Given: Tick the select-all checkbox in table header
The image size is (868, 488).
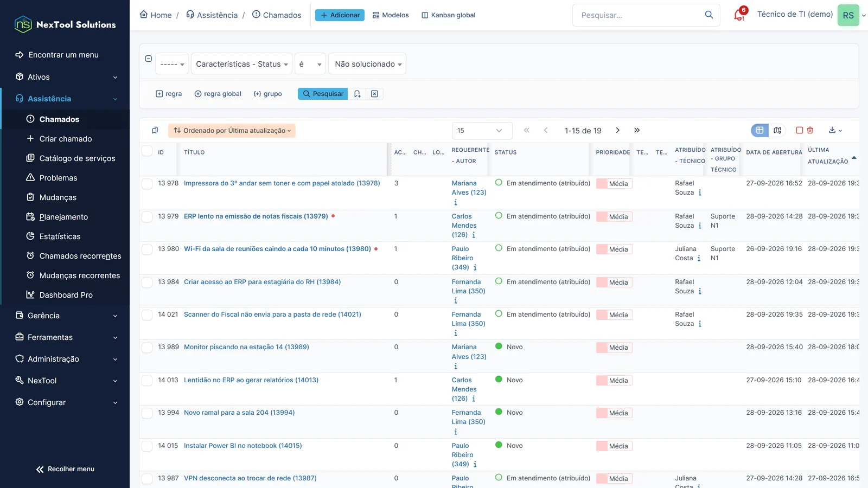Looking at the screenshot, I should pyautogui.click(x=147, y=151).
